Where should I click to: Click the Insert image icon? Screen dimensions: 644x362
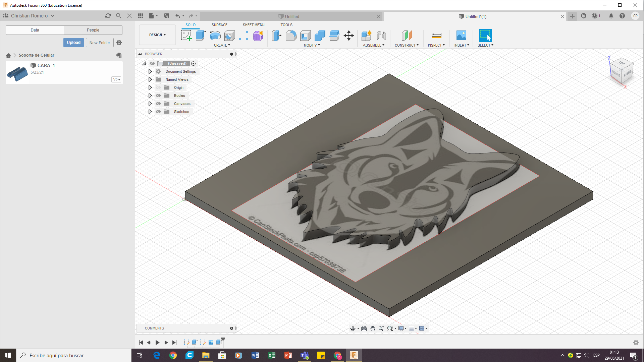462,35
